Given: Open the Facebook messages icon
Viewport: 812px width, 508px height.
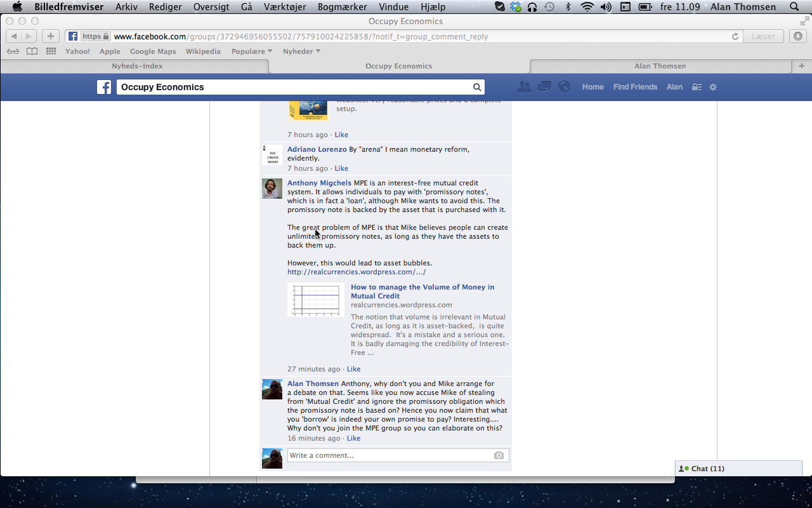Looking at the screenshot, I should [x=544, y=87].
